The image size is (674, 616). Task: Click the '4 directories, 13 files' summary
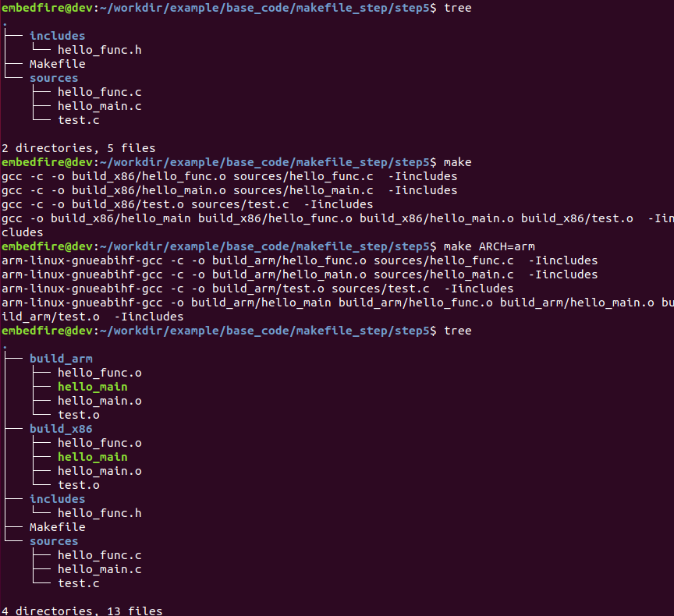[82, 610]
